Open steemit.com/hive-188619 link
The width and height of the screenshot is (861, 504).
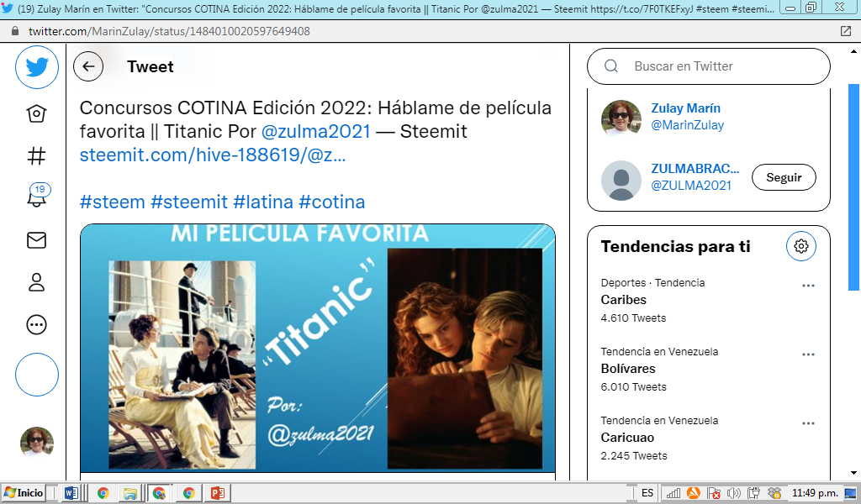point(213,155)
